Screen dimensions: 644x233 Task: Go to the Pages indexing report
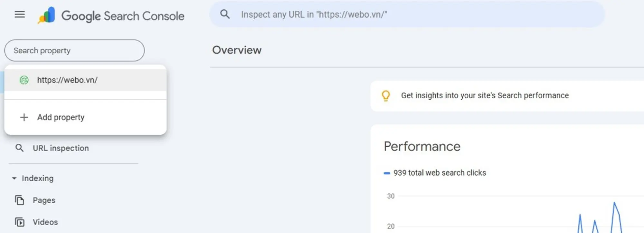pyautogui.click(x=44, y=200)
